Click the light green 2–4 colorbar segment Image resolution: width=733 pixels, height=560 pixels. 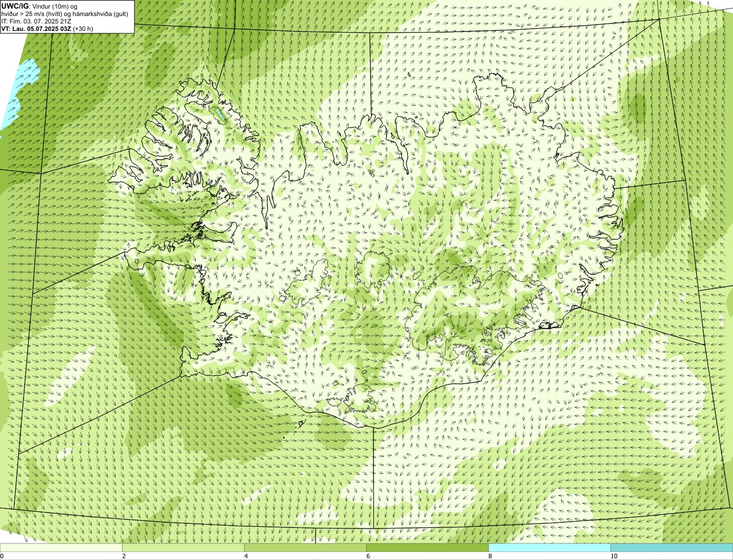click(x=183, y=547)
